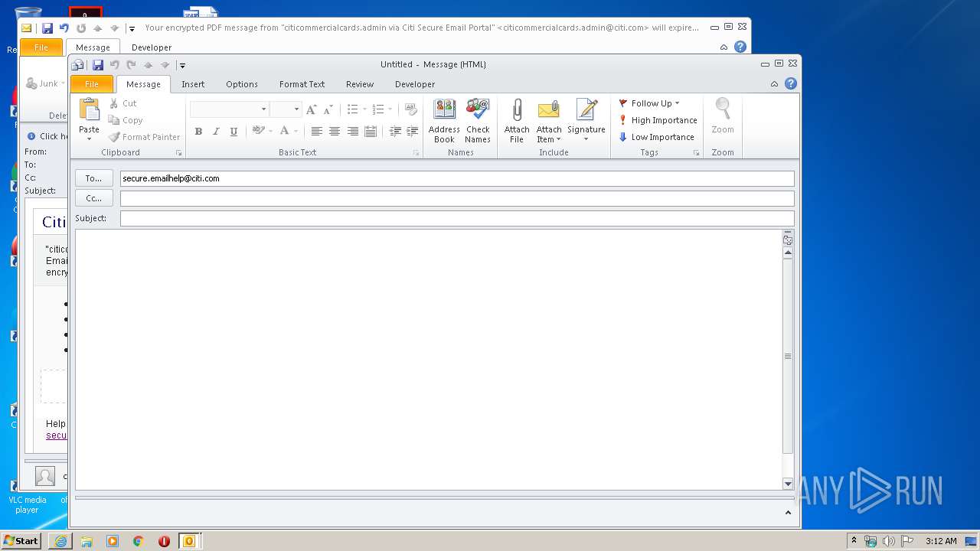Screen dimensions: 980x551
Task: Mark message as High Importance
Action: [658, 120]
